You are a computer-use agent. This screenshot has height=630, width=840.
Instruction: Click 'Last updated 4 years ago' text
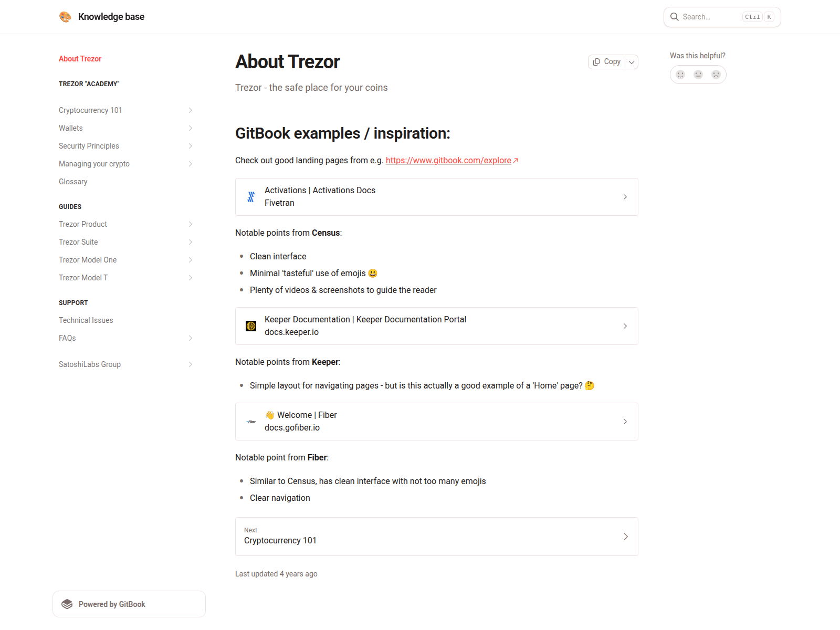click(276, 574)
